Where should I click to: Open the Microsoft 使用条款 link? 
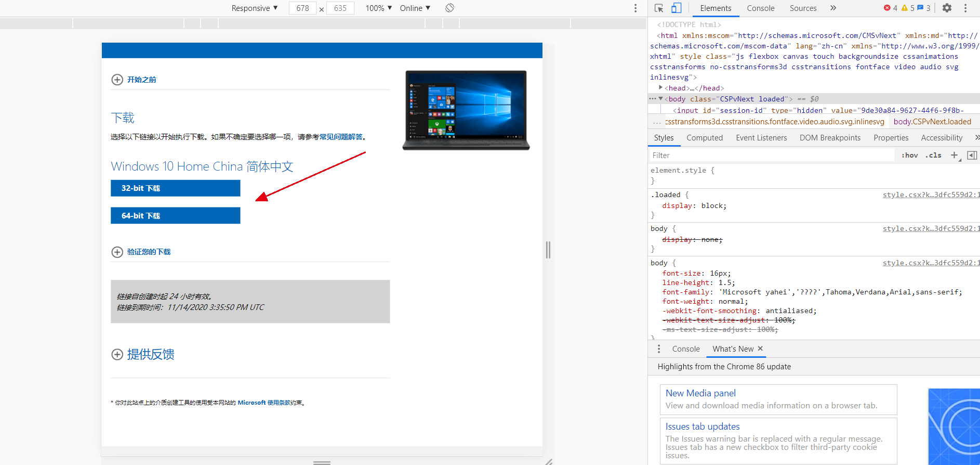[263, 403]
